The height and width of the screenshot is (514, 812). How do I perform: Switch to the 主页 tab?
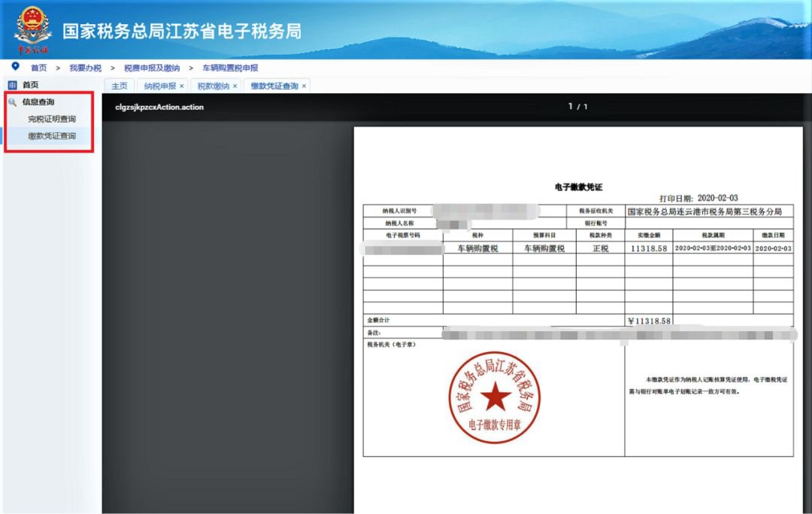[119, 86]
